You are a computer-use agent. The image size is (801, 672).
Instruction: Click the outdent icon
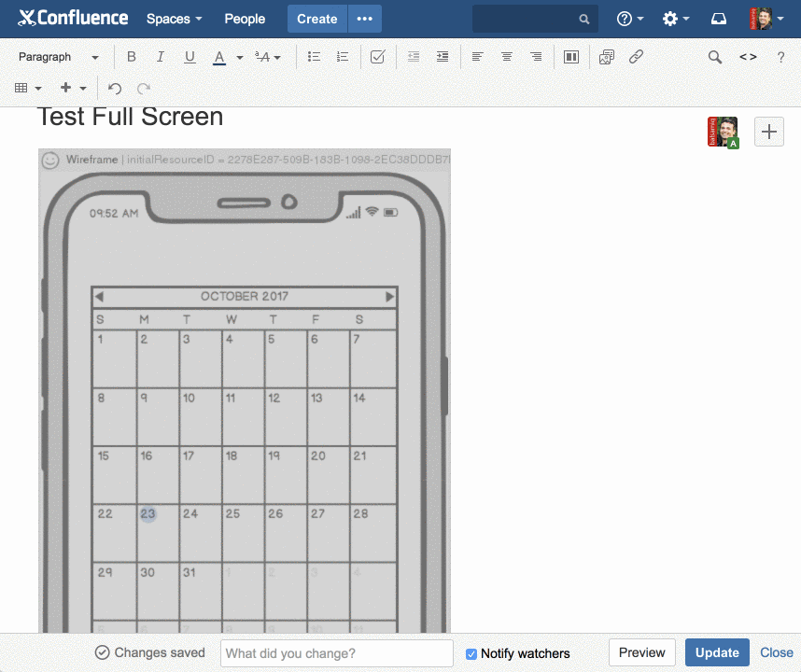(x=414, y=57)
